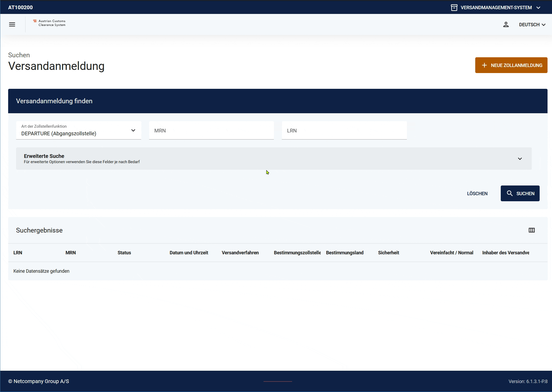Click the user profile icon
The height and width of the screenshot is (392, 552).
(506, 24)
